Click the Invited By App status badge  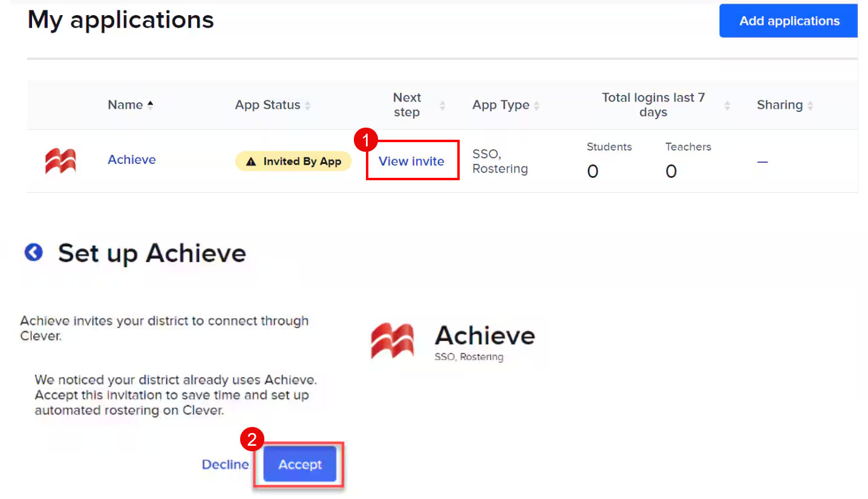point(293,161)
